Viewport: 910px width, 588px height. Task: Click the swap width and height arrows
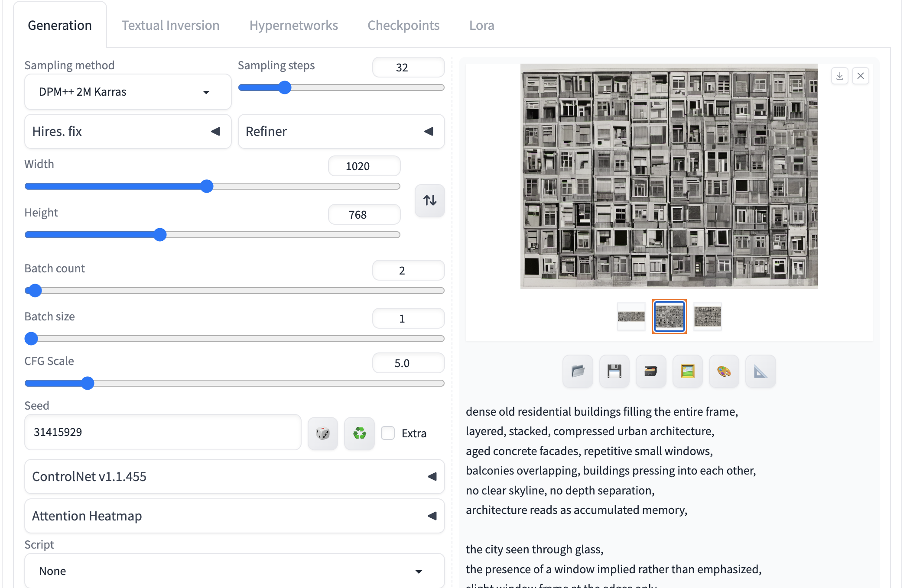429,200
